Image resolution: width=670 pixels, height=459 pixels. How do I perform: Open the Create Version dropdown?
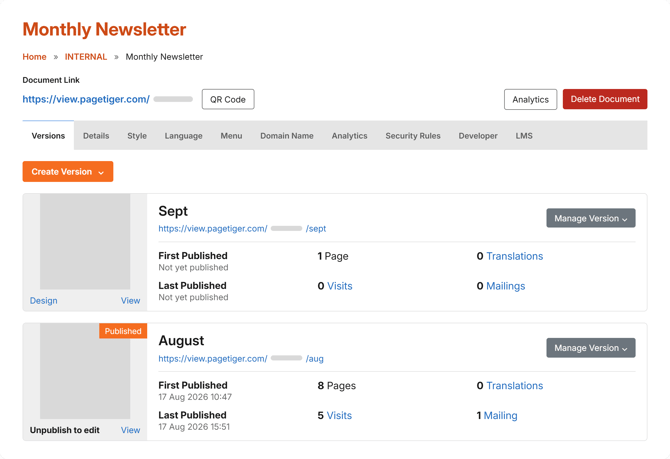click(68, 171)
